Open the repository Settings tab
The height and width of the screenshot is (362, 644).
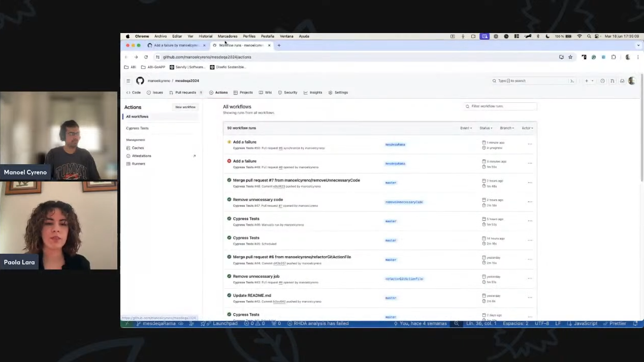point(338,93)
